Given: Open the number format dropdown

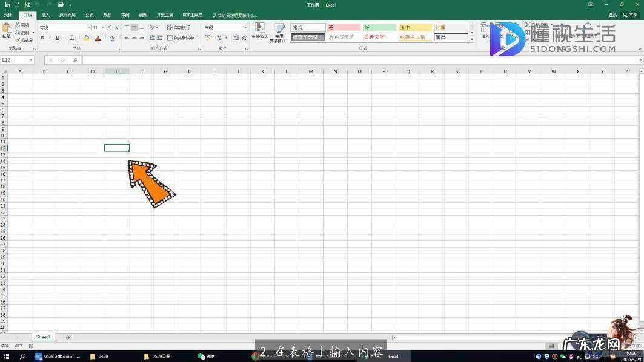Looking at the screenshot, I should [245, 28].
